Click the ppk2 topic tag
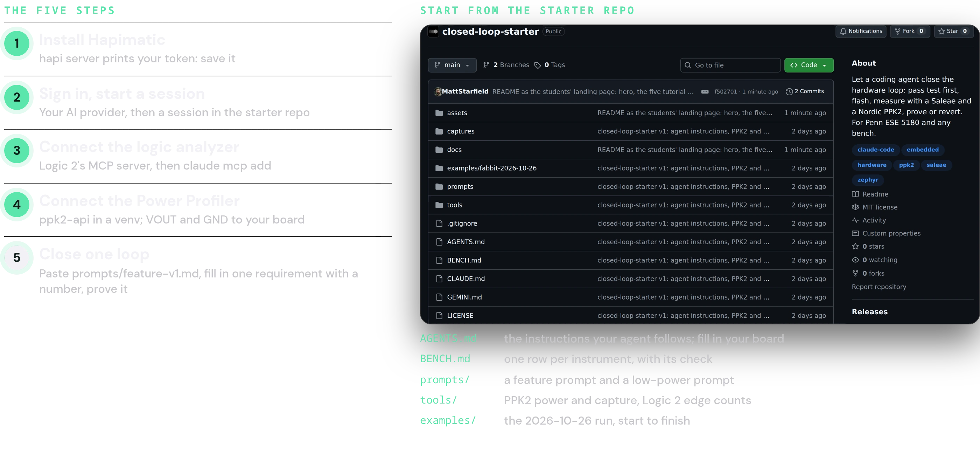Image resolution: width=980 pixels, height=454 pixels. (x=906, y=165)
